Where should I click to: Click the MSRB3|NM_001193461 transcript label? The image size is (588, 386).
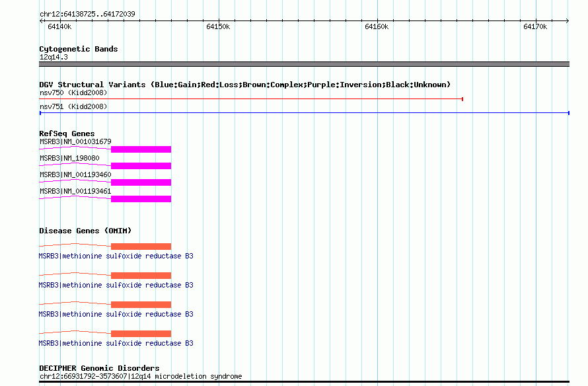click(75, 191)
